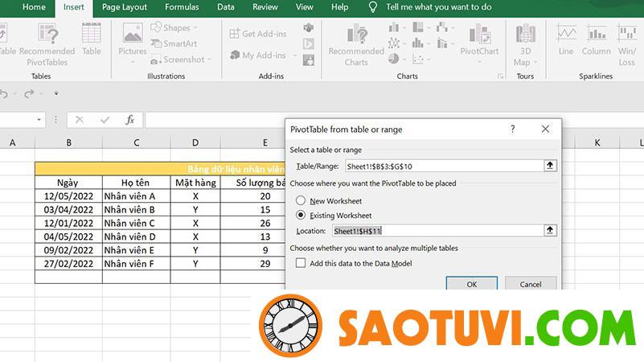Click the Tell me what you want search

coord(439,7)
